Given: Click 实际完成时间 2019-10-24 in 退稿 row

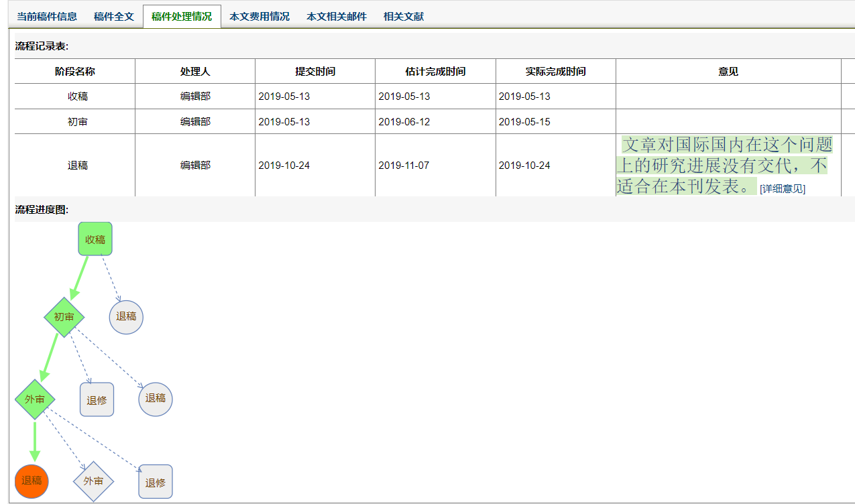Looking at the screenshot, I should pyautogui.click(x=524, y=166).
